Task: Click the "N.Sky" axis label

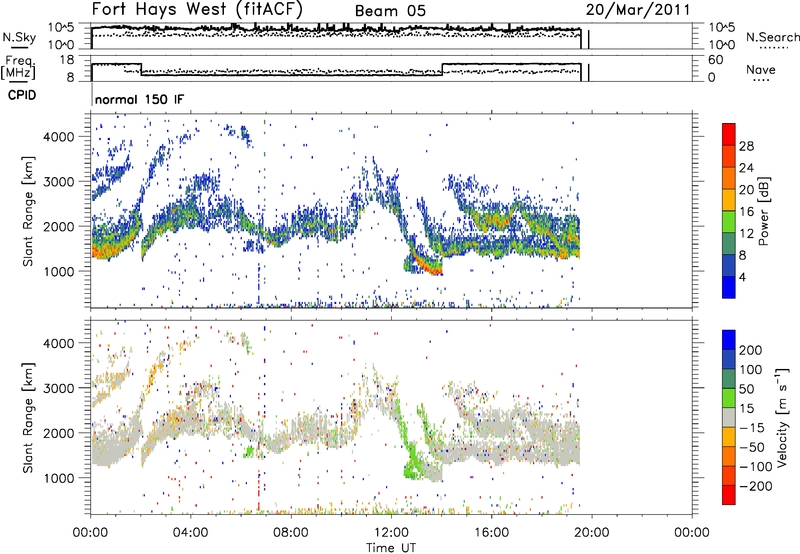Action: (x=19, y=37)
